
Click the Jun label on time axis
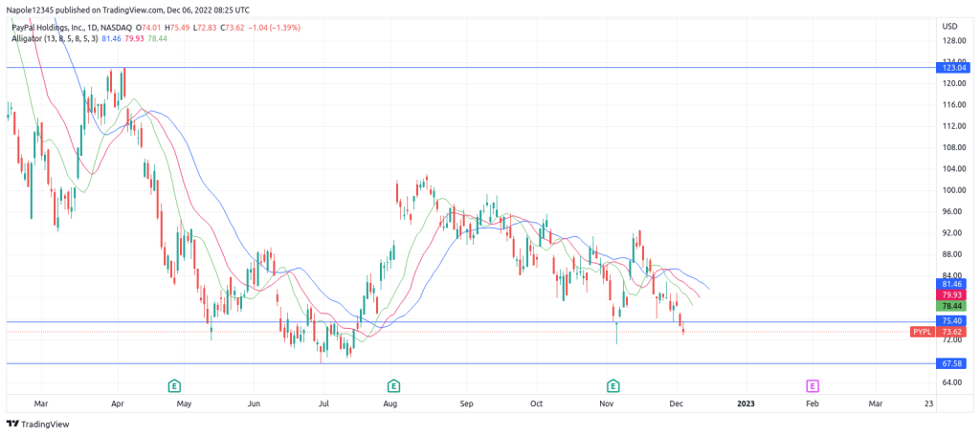point(253,403)
